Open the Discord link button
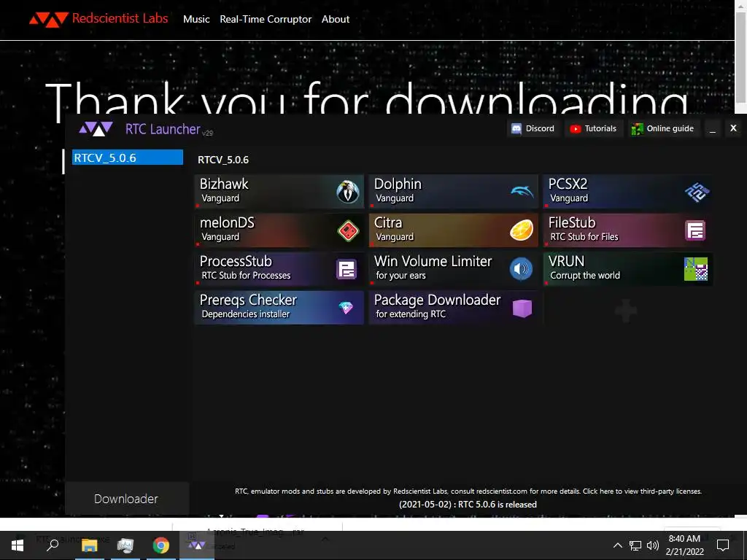The width and height of the screenshot is (747, 560). pyautogui.click(x=533, y=128)
